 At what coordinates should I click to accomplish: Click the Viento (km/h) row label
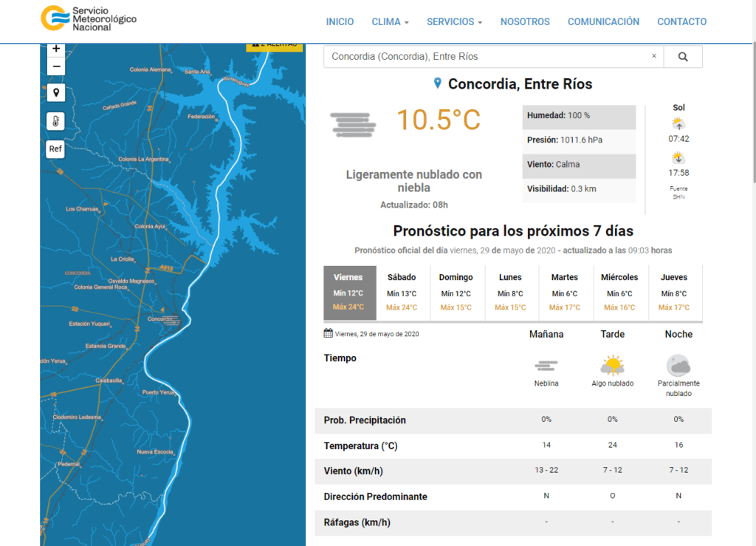353,471
